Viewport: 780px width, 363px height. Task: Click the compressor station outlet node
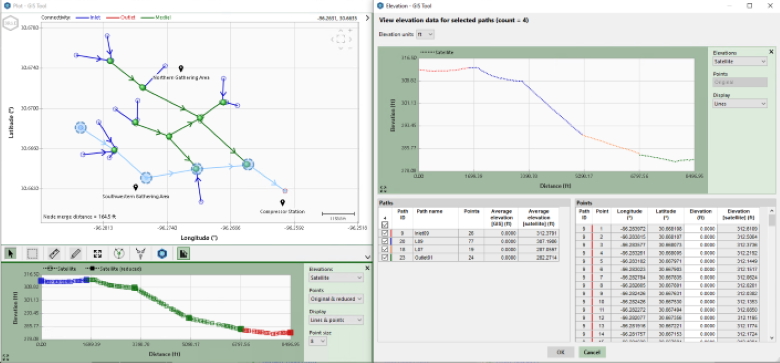(285, 190)
